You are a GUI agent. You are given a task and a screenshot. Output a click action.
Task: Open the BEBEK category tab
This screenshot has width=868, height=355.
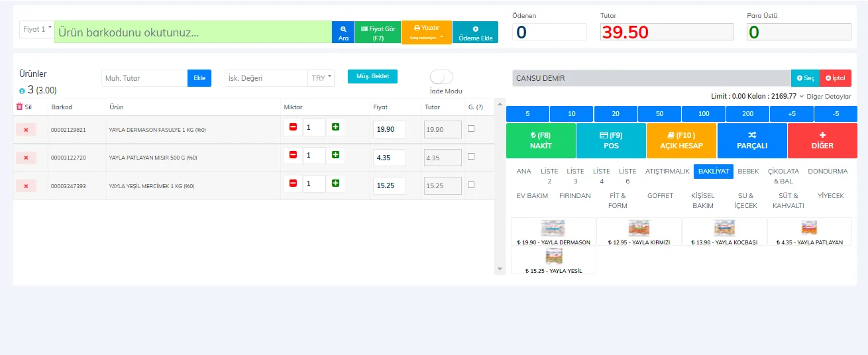click(x=748, y=171)
